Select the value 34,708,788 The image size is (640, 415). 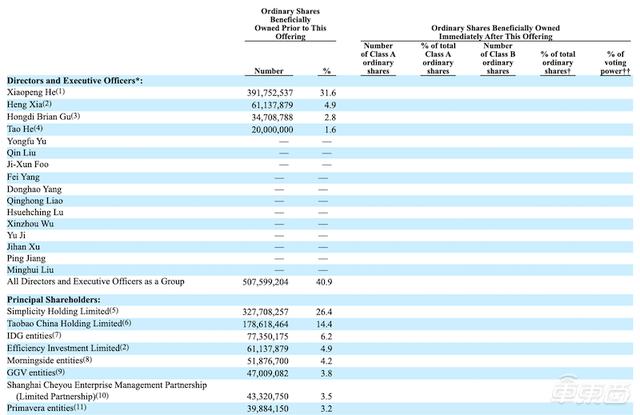pyautogui.click(x=272, y=118)
